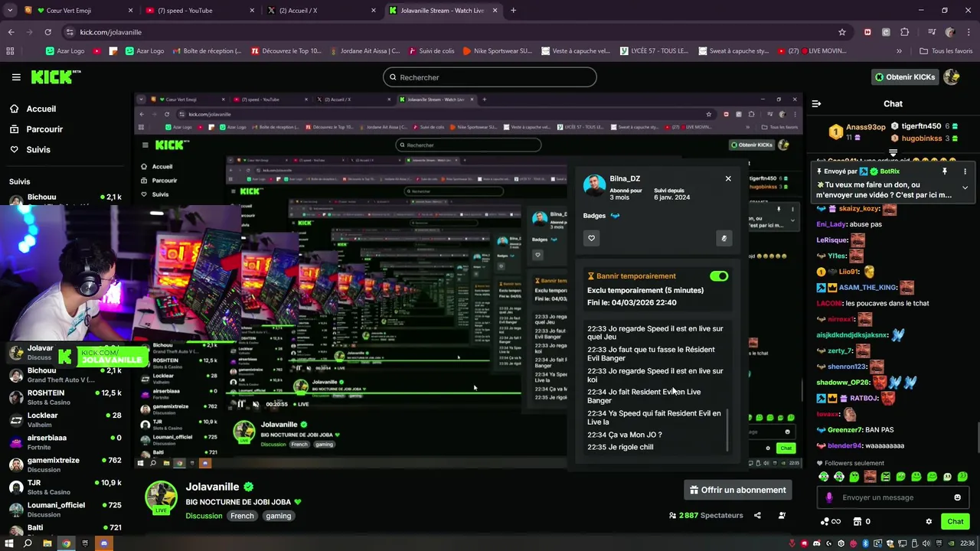Open TJR followed channel

65,487
